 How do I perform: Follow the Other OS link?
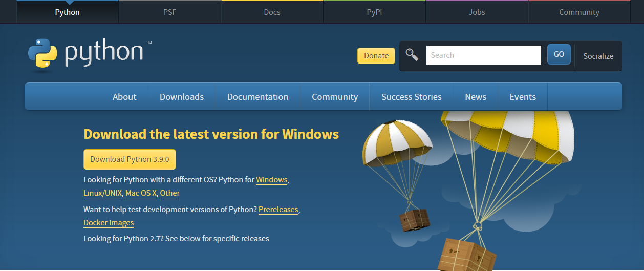tap(170, 193)
